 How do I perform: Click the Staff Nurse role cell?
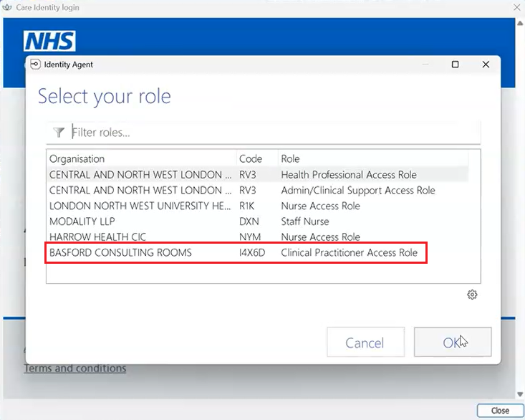coord(305,221)
